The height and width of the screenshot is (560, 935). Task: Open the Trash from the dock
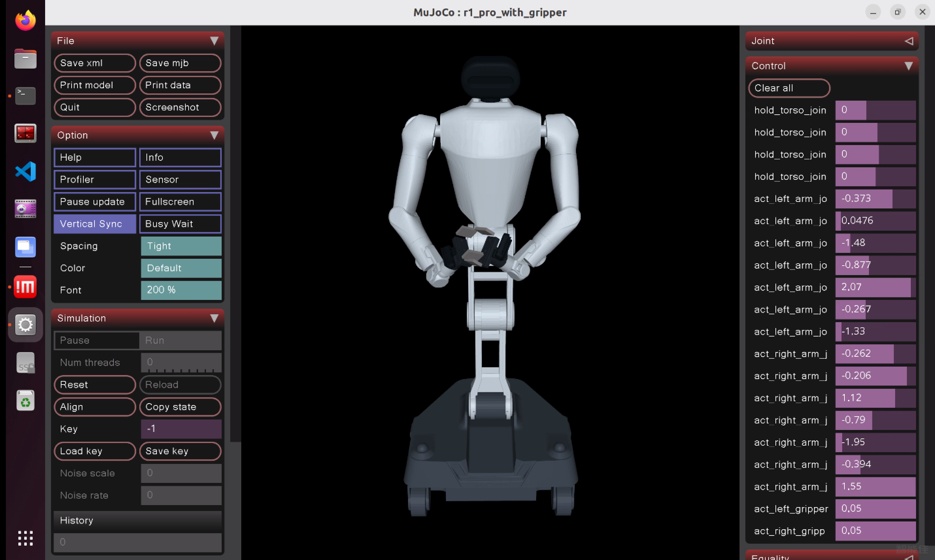(25, 400)
